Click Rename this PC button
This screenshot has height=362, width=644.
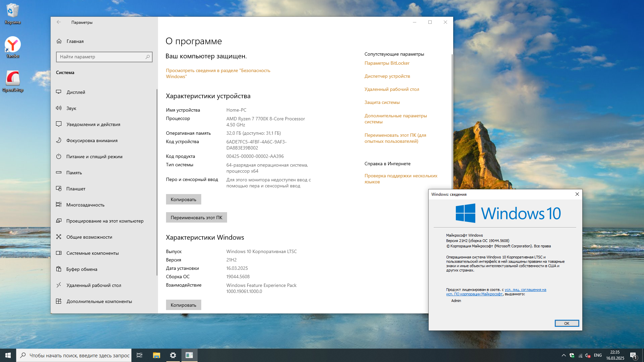(196, 218)
